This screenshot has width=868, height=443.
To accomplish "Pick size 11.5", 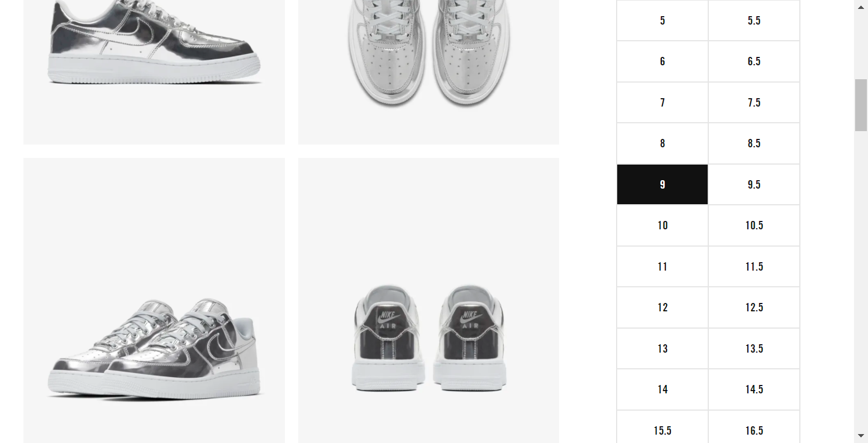I will [x=754, y=267].
